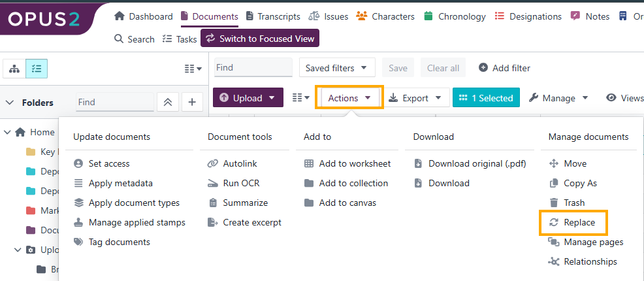This screenshot has height=281, width=644.
Task: Open the document list layout dropdown
Action: (301, 98)
